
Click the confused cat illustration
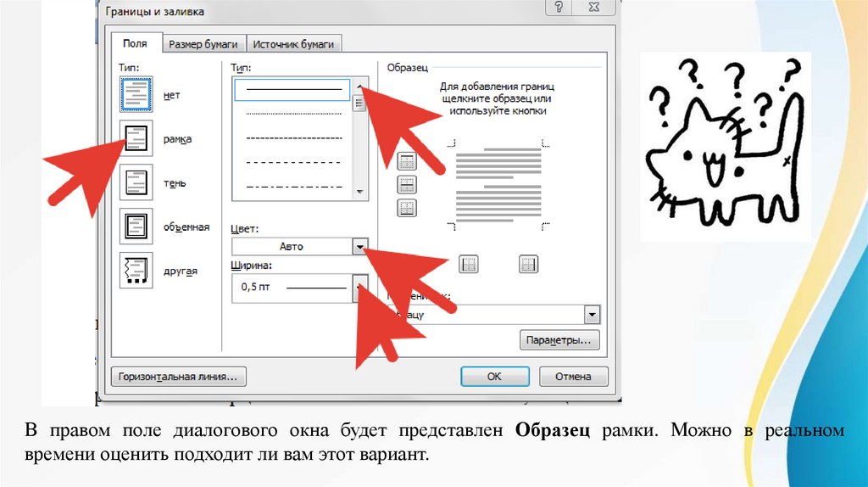tap(726, 147)
